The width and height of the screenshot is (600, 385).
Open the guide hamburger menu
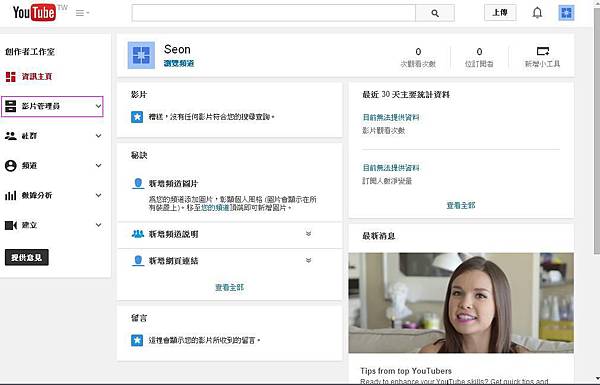tap(82, 13)
